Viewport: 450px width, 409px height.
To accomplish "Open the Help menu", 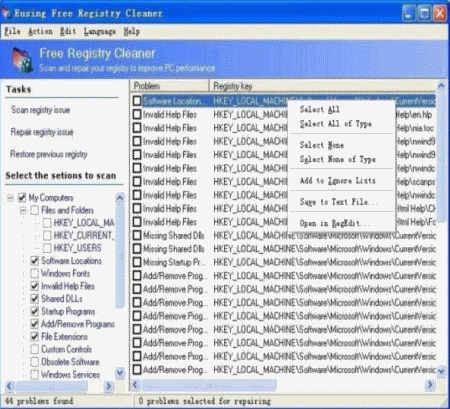I will [132, 31].
